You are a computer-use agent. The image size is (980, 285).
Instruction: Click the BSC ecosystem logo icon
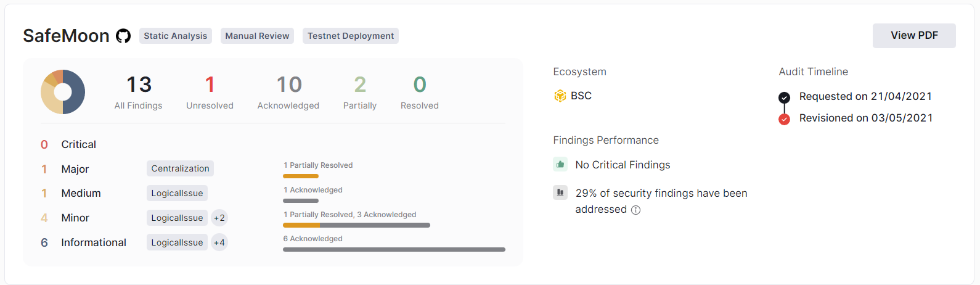pos(560,96)
